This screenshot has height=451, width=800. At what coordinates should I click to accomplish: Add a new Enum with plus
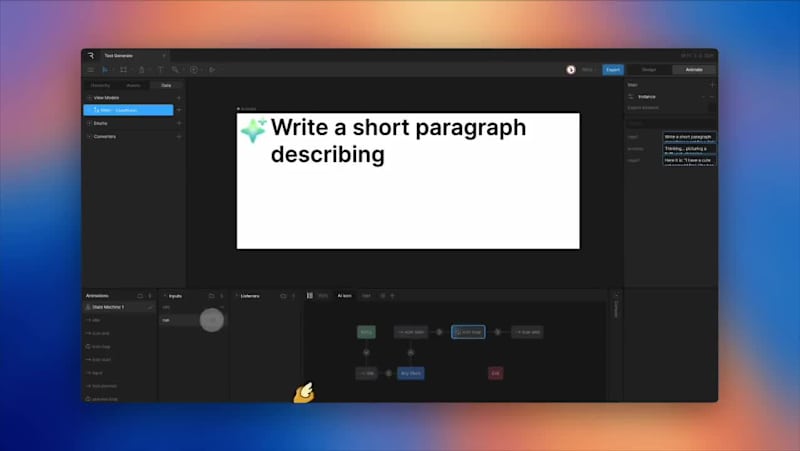coord(179,123)
